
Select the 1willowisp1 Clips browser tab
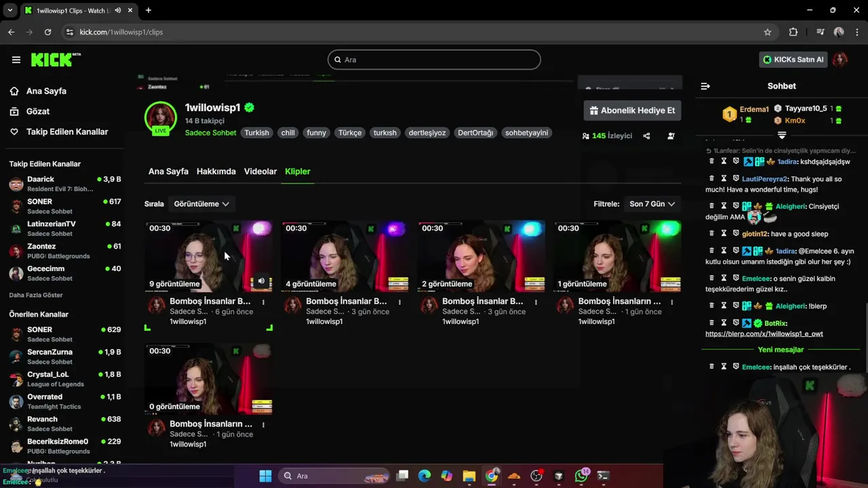tap(78, 10)
